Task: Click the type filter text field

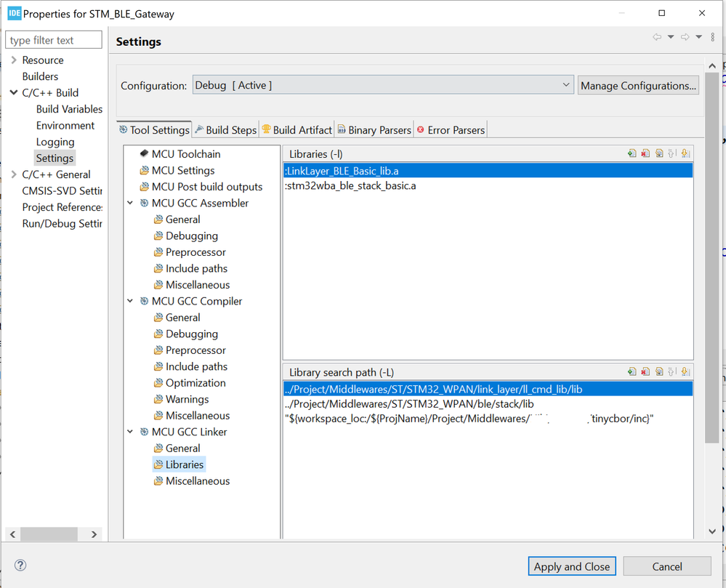Action: pos(54,41)
